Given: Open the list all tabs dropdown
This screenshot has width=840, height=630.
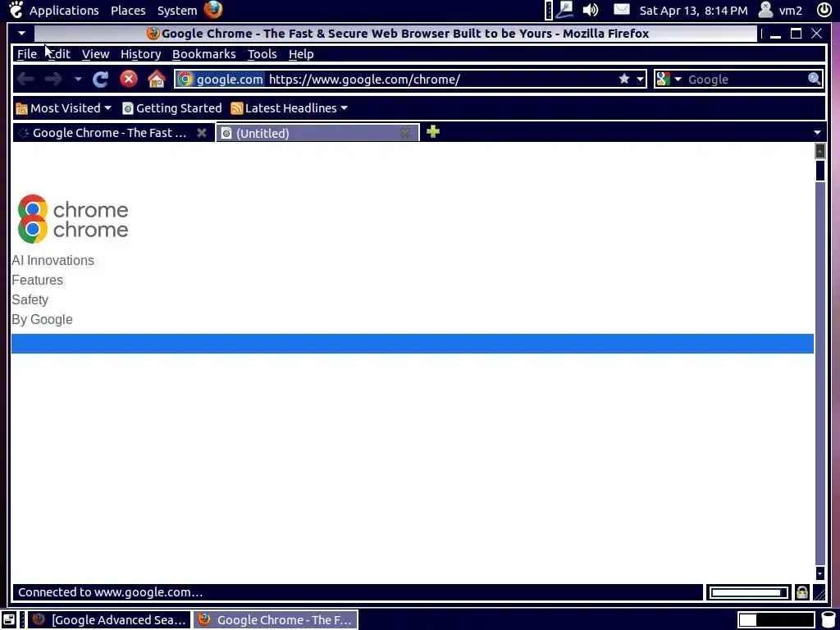Looking at the screenshot, I should 817,132.
